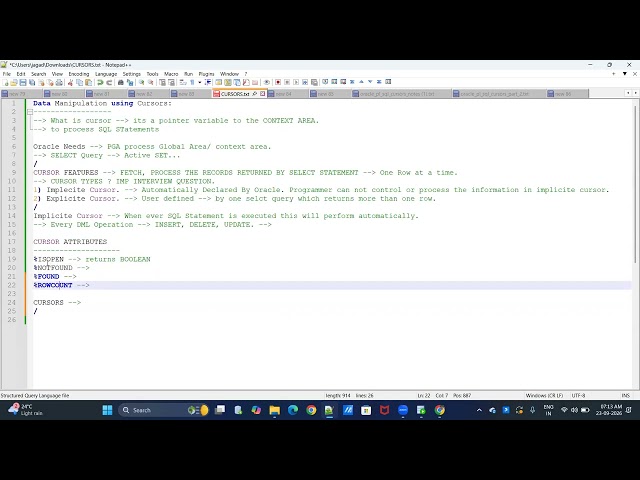Click the Zoom In toolbar icon
640x480 pixels.
click(x=141, y=82)
